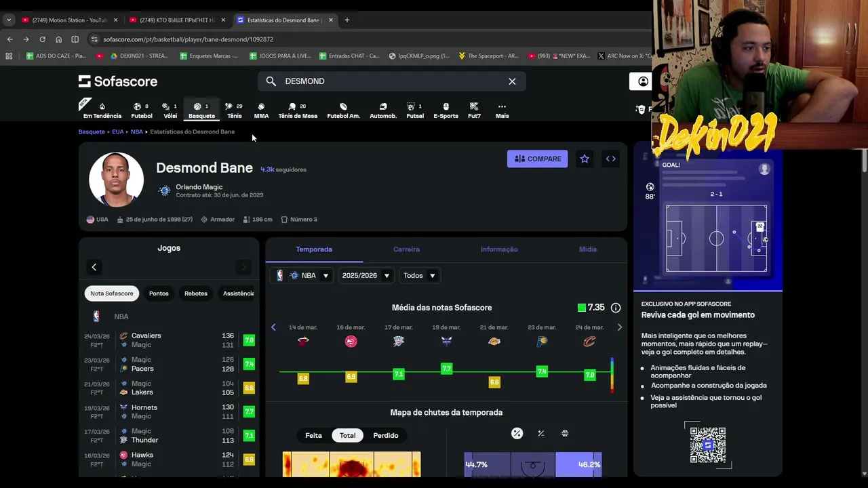Open the Futebol sports section

click(142, 110)
